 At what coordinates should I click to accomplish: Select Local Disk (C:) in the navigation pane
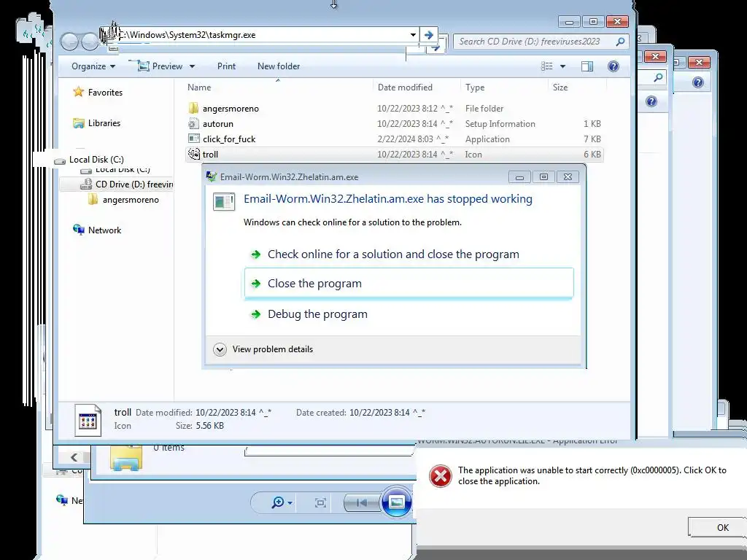[96, 160]
